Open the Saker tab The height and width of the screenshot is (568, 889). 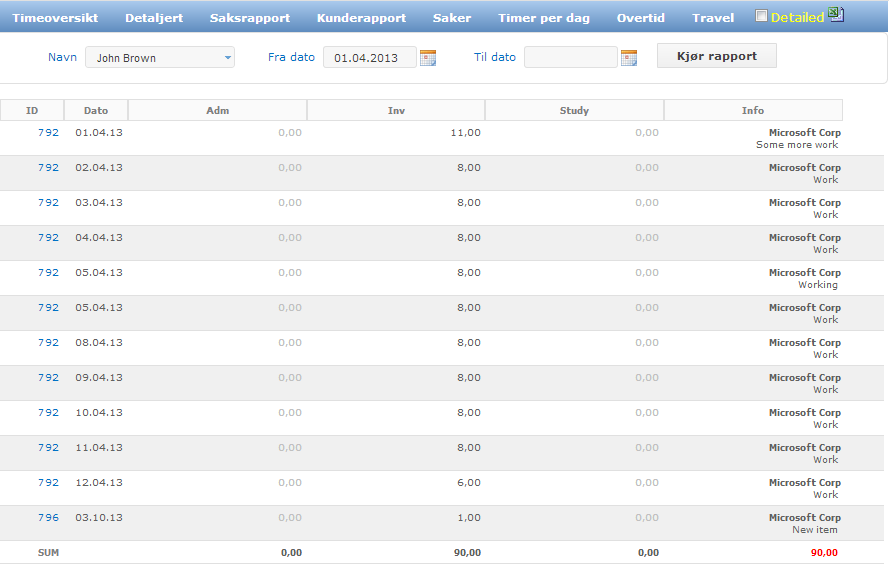point(452,18)
